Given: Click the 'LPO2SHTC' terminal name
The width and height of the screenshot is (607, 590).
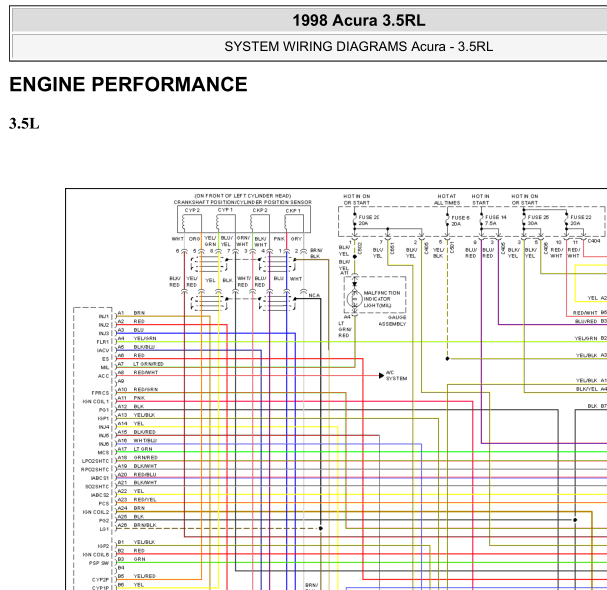Looking at the screenshot, I should 96,461.
